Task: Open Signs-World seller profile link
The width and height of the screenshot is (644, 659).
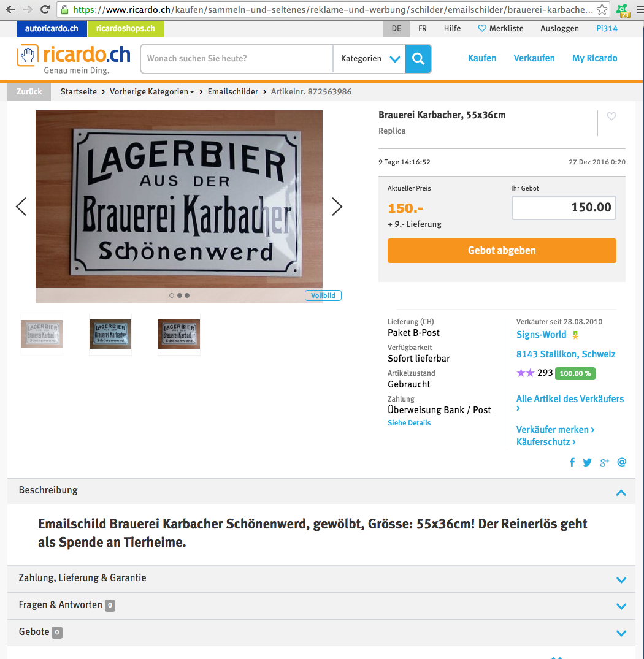Action: (541, 335)
